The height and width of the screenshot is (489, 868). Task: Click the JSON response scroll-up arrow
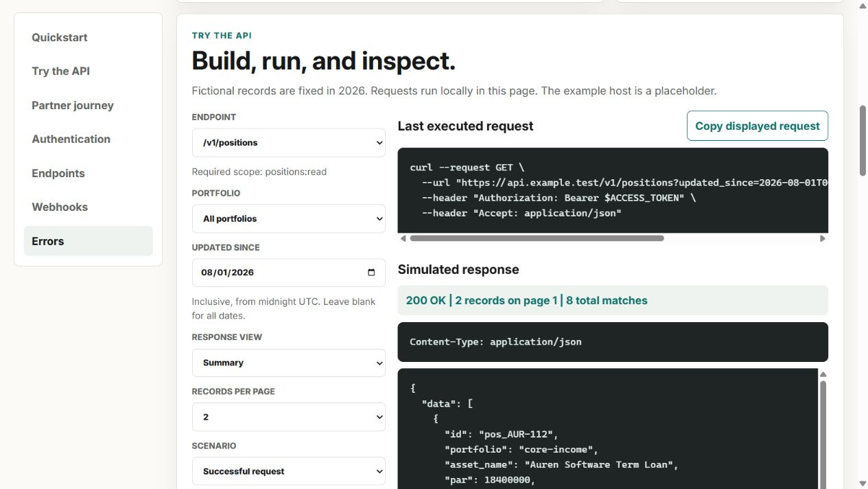click(823, 374)
